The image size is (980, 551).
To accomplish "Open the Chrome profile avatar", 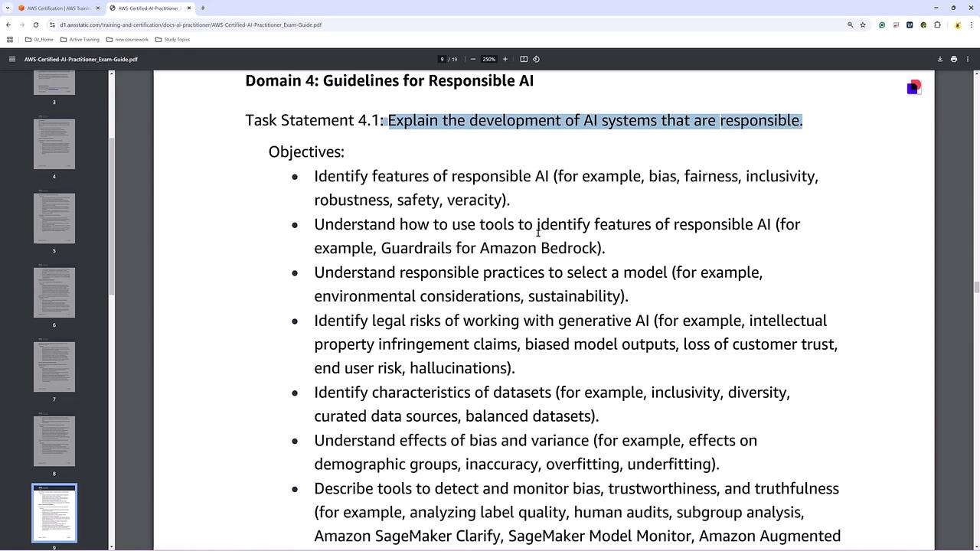I will click(957, 24).
